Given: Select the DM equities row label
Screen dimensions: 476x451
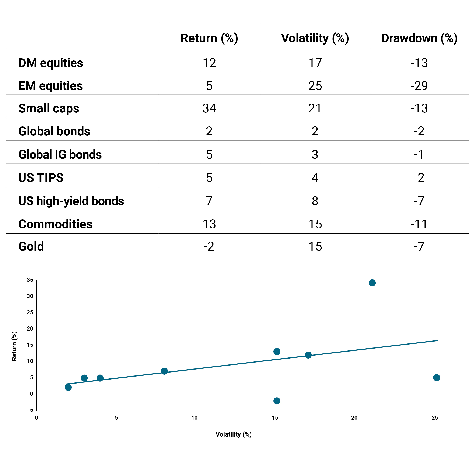Looking at the screenshot, I should pyautogui.click(x=50, y=63).
